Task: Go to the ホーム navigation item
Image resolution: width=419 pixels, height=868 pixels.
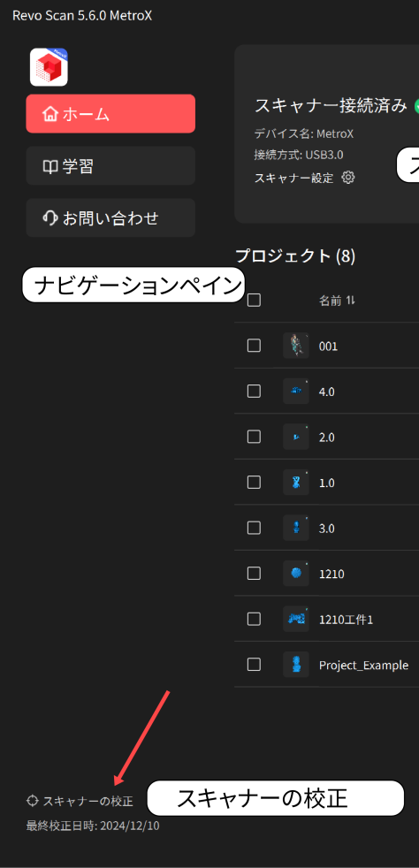Action: [110, 113]
